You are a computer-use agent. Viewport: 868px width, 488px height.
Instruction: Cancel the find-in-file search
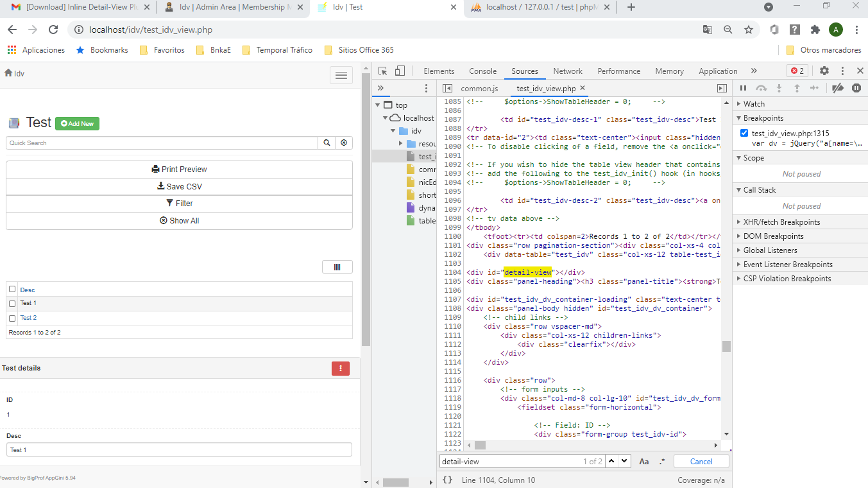pyautogui.click(x=701, y=461)
